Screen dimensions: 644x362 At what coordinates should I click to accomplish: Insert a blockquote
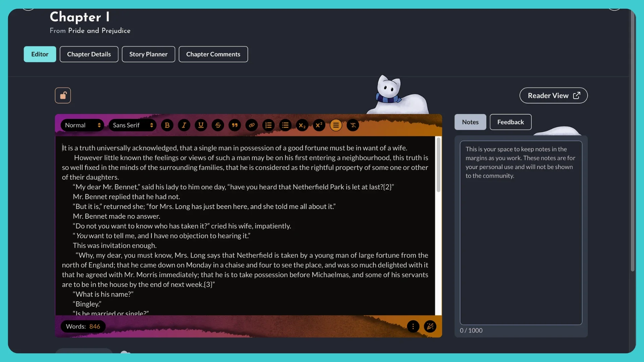(x=235, y=125)
